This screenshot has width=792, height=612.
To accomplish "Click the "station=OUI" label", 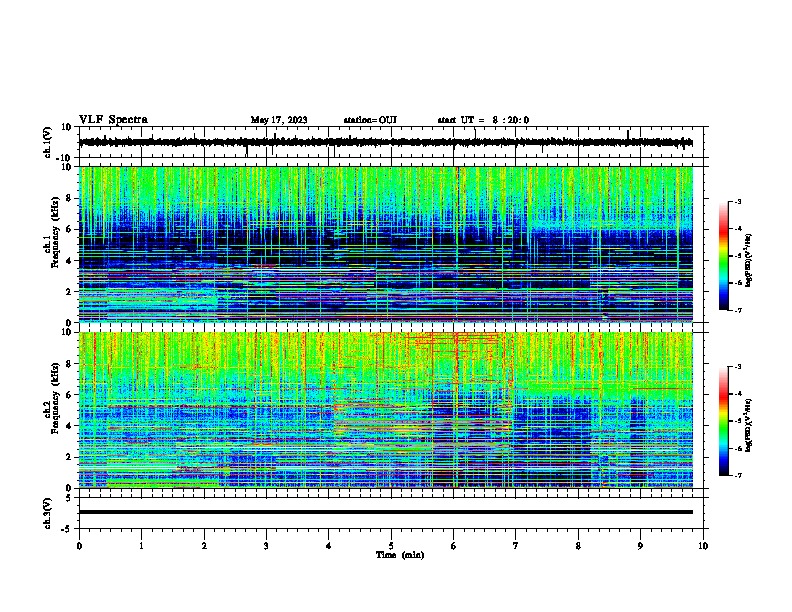I will 370,120.
